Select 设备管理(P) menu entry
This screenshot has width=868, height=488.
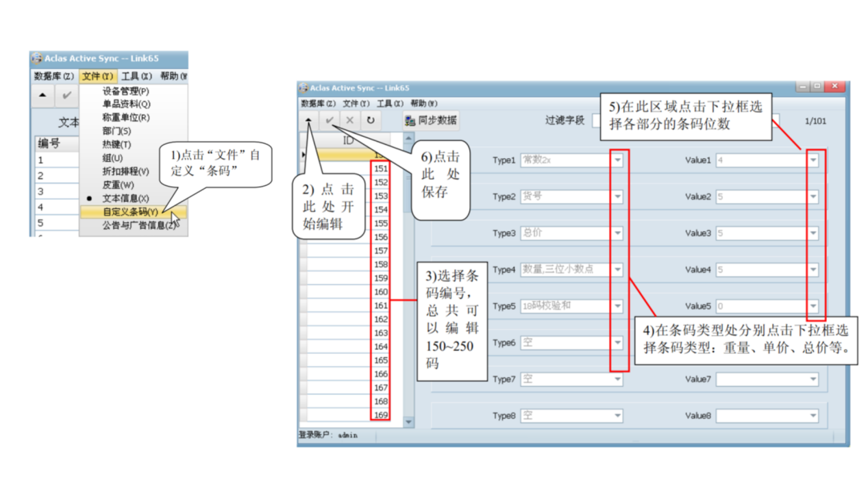(x=126, y=91)
